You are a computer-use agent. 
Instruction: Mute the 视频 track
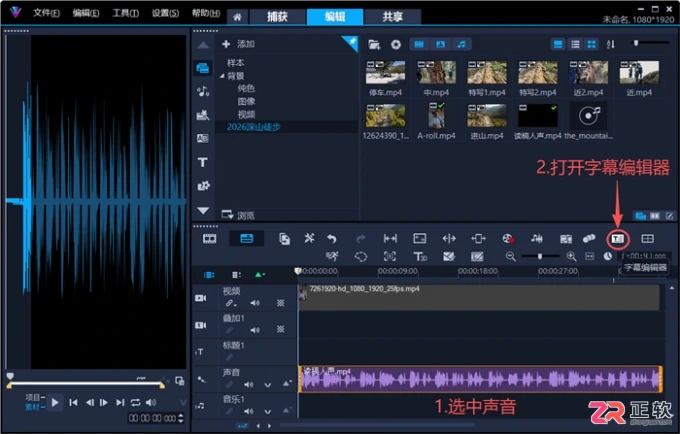click(255, 303)
